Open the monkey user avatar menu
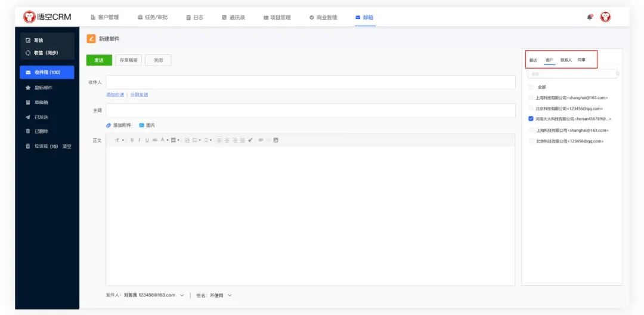The width and height of the screenshot is (644, 315). pos(605,17)
